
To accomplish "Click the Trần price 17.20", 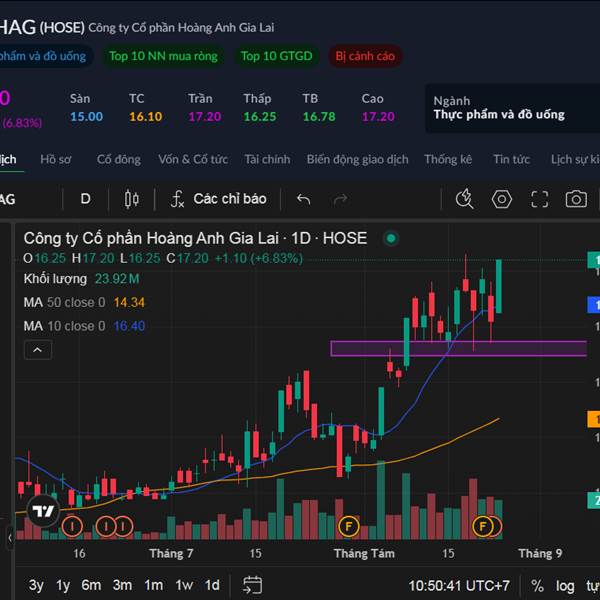I will tap(205, 117).
